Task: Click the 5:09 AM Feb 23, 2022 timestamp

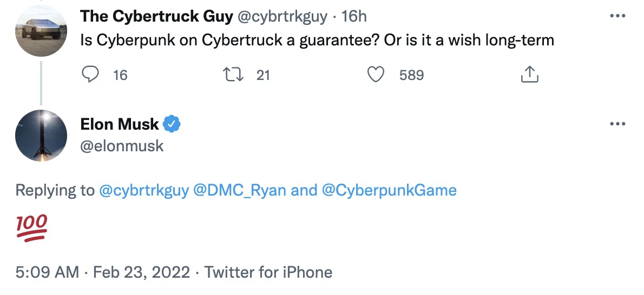Action: pyautogui.click(x=103, y=272)
